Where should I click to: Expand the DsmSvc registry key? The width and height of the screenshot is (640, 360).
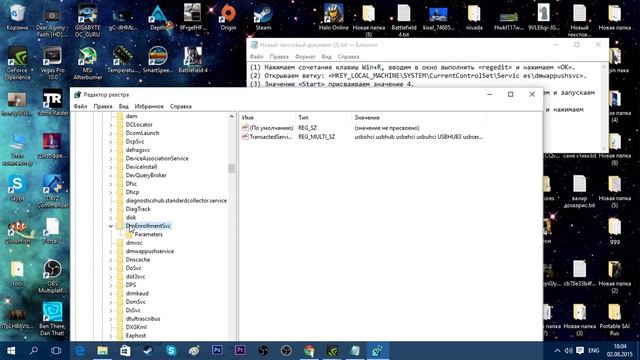click(x=111, y=302)
